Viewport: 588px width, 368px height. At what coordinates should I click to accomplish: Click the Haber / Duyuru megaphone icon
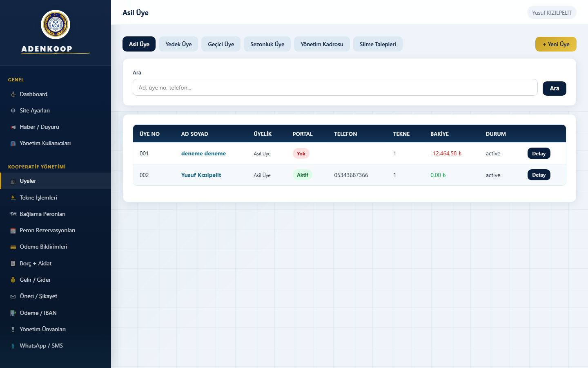(13, 127)
